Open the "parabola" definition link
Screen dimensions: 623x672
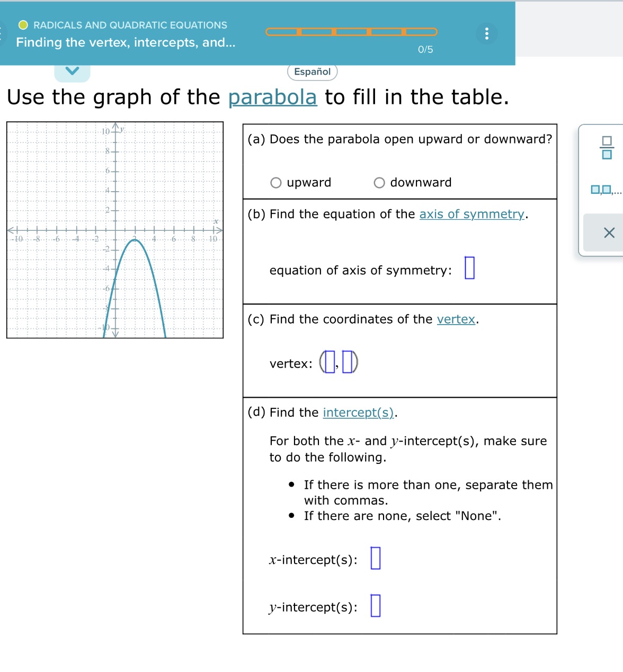pyautogui.click(x=272, y=97)
